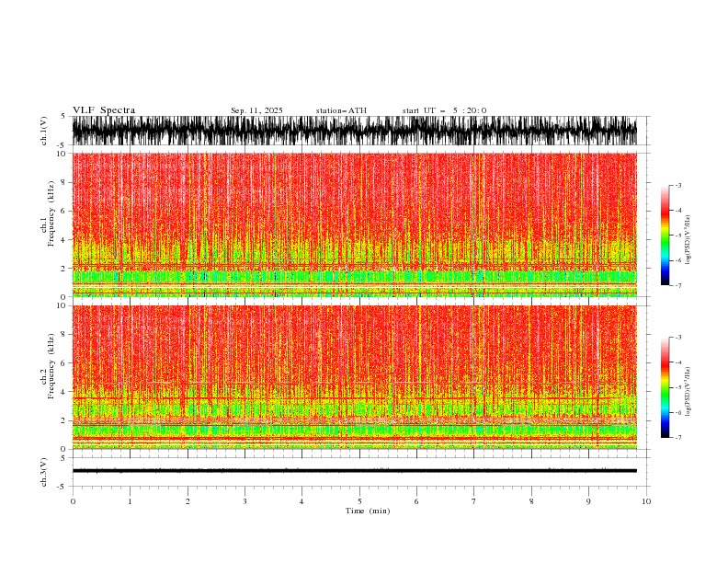Click the "VLF Spectra" plot title

tap(104, 110)
